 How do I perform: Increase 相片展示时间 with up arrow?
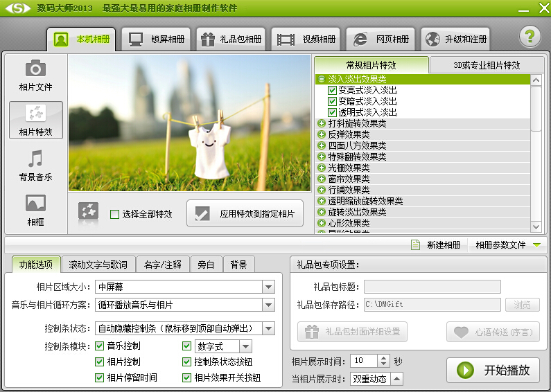coord(385,357)
